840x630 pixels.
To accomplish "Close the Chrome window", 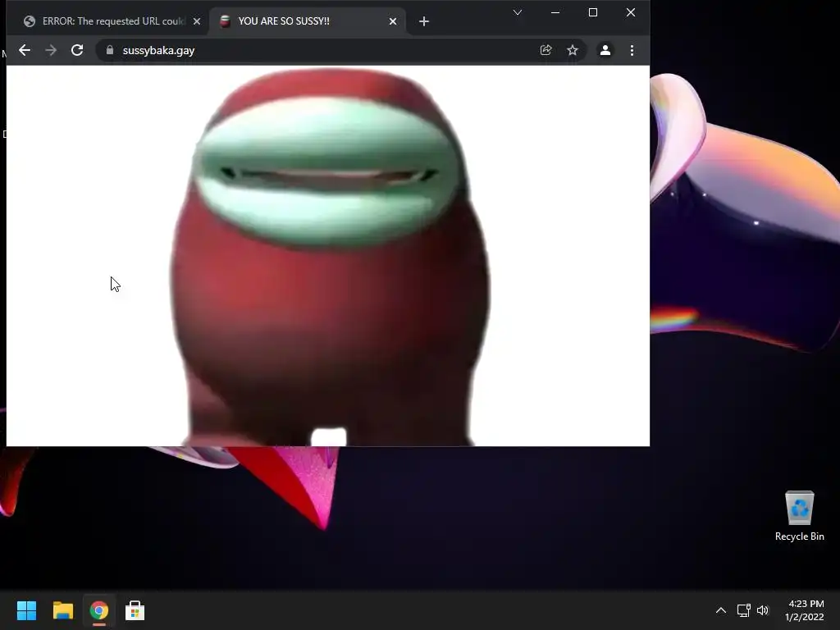I will (x=631, y=12).
